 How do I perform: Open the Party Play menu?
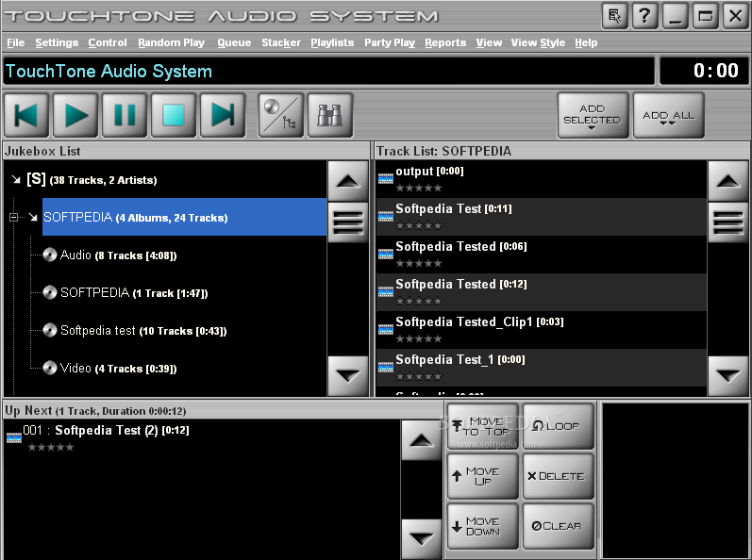[x=390, y=42]
